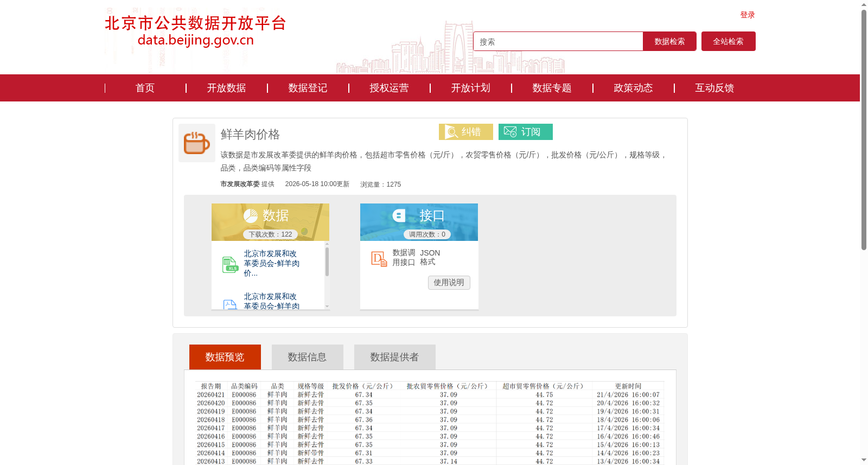The image size is (868, 465).
Task: Open second 北京市发展和改革委员会-鲜羊肉 file link
Action: tap(271, 301)
